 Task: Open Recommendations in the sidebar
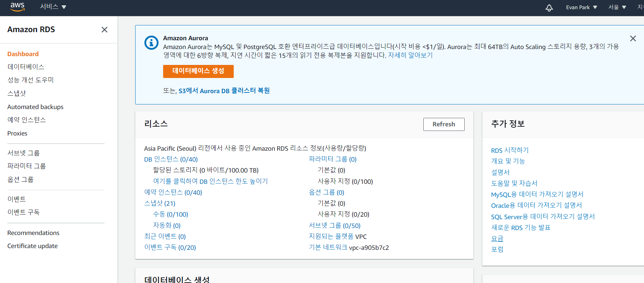(33, 233)
